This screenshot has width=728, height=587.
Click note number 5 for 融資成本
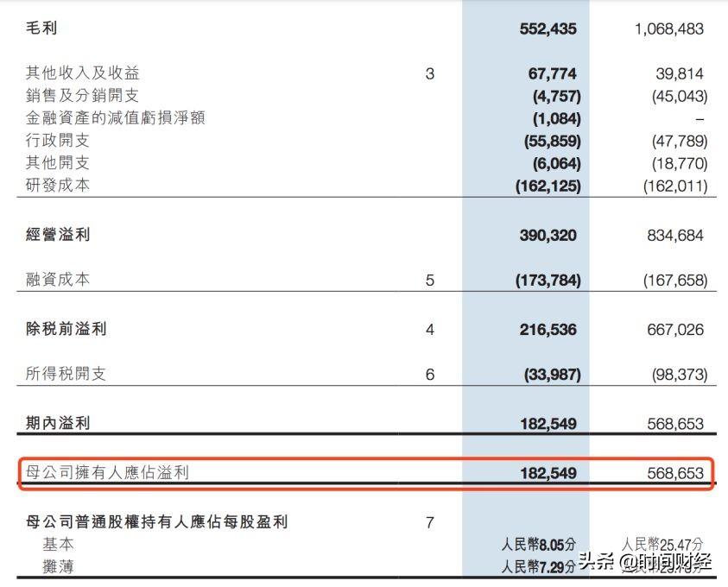point(430,281)
